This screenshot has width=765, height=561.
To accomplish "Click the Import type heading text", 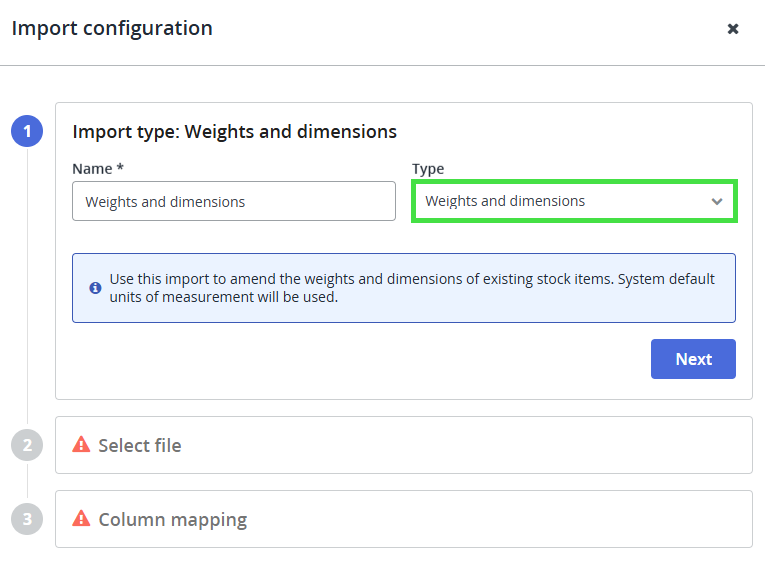I will click(x=235, y=132).
